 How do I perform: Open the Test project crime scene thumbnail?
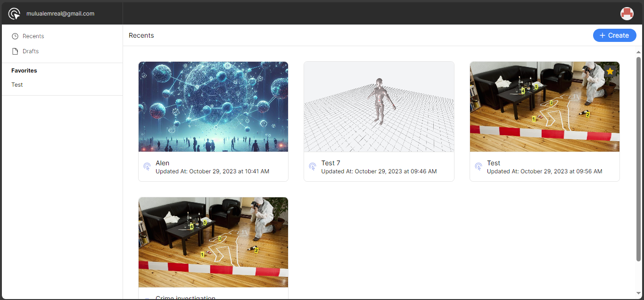[x=545, y=106]
